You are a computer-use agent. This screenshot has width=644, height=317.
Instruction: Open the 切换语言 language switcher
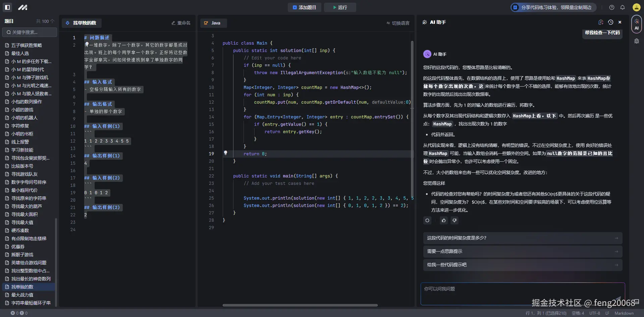[x=398, y=23]
